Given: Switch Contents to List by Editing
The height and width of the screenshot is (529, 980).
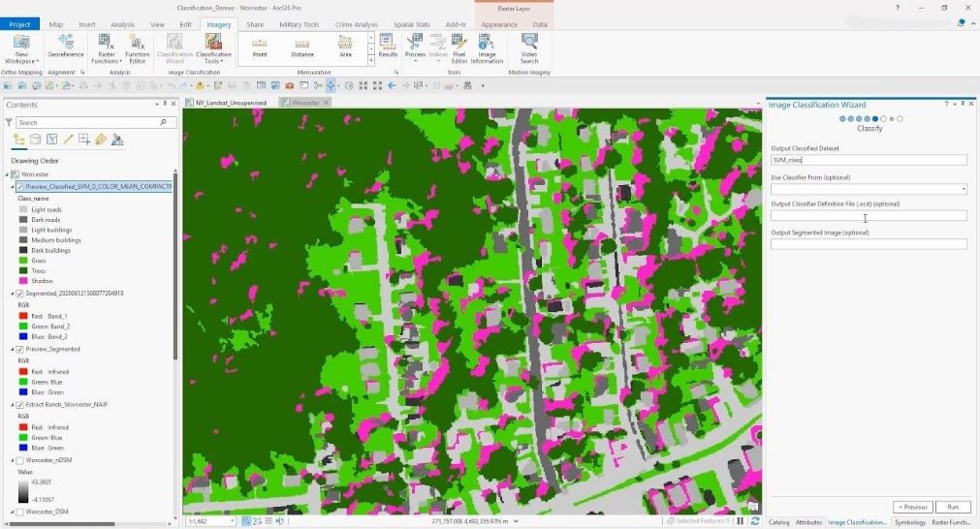Looking at the screenshot, I should coord(68,140).
